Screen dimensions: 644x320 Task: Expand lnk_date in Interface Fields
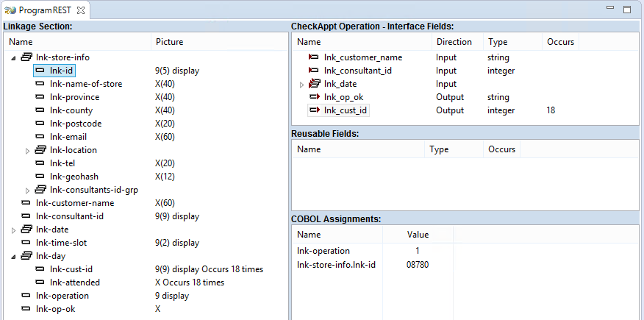(x=301, y=85)
